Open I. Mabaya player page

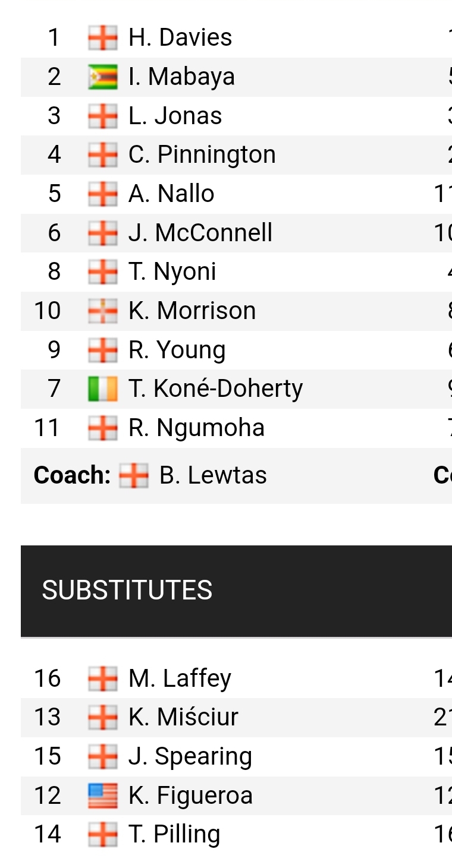pos(181,77)
